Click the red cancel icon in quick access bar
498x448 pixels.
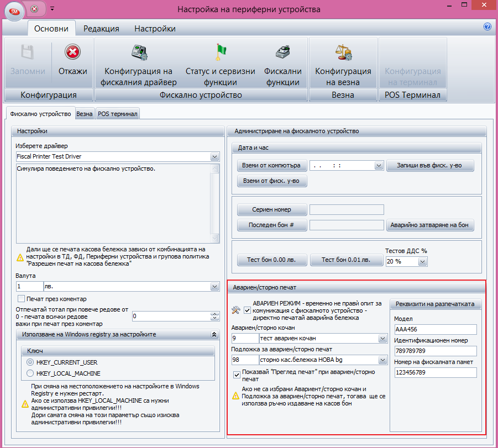coord(34,9)
